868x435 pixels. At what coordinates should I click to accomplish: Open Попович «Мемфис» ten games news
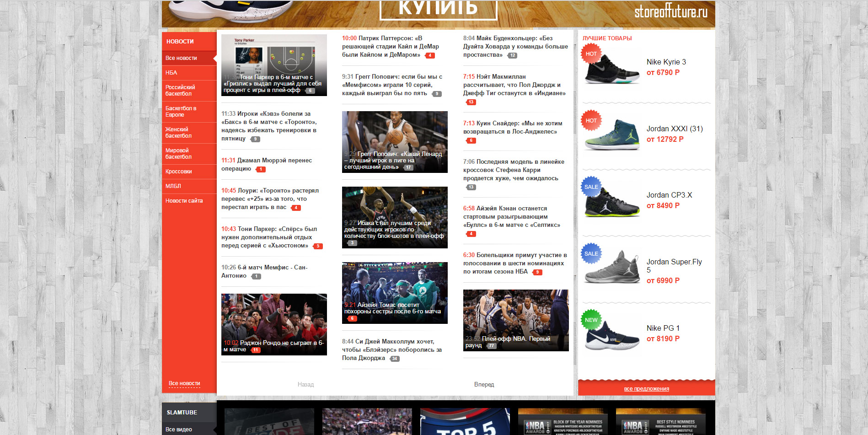[392, 85]
